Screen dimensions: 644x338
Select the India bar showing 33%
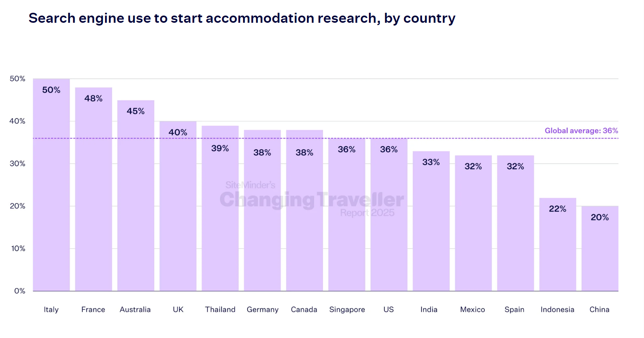tap(431, 221)
